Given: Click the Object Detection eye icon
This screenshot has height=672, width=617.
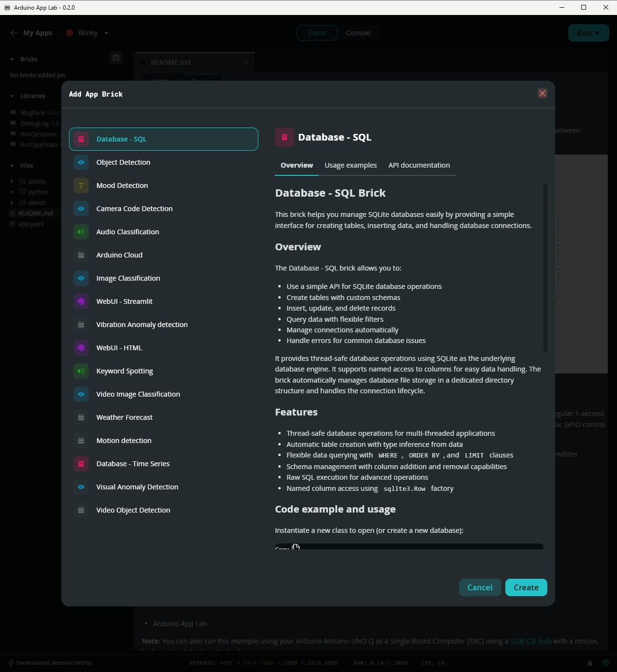Looking at the screenshot, I should (x=81, y=162).
